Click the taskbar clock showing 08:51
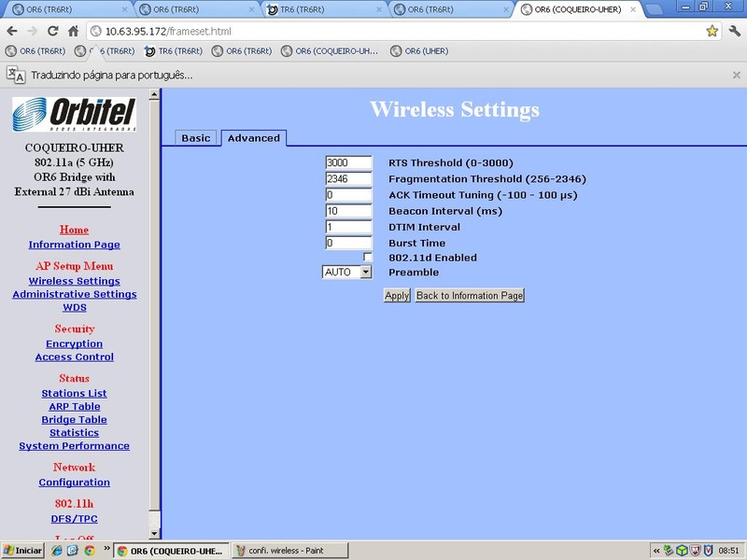The width and height of the screenshot is (747, 560). click(x=728, y=551)
